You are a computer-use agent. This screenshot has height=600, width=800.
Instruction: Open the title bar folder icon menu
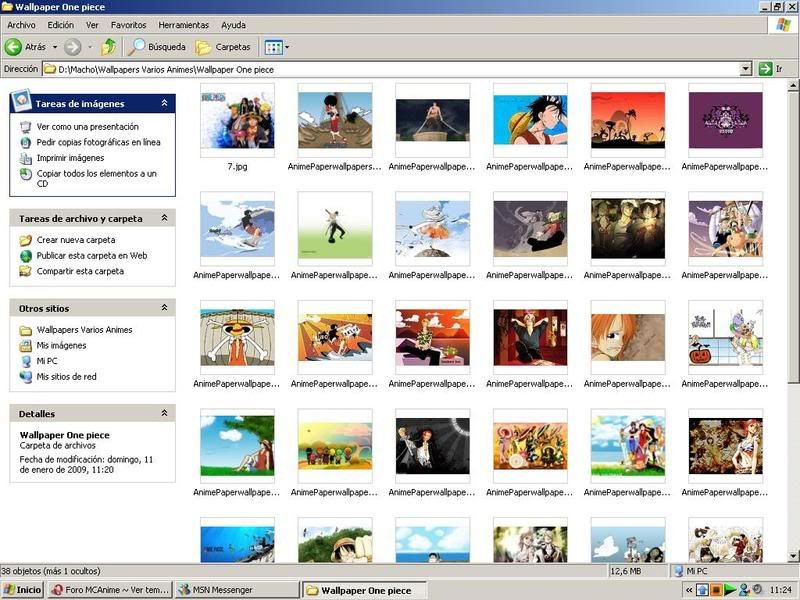pyautogui.click(x=7, y=7)
